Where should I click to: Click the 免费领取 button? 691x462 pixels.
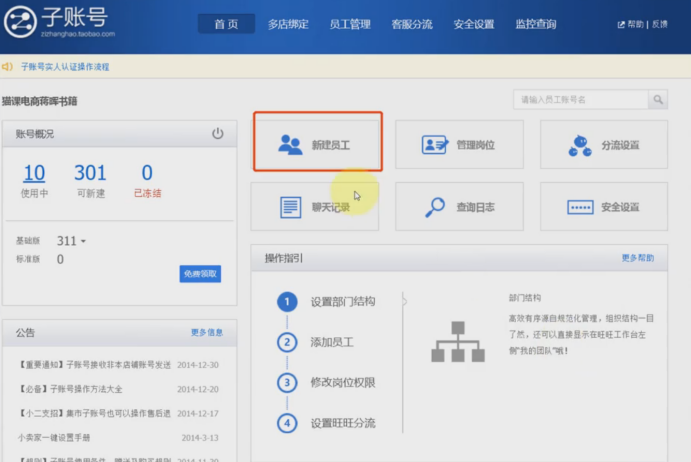[x=200, y=274]
